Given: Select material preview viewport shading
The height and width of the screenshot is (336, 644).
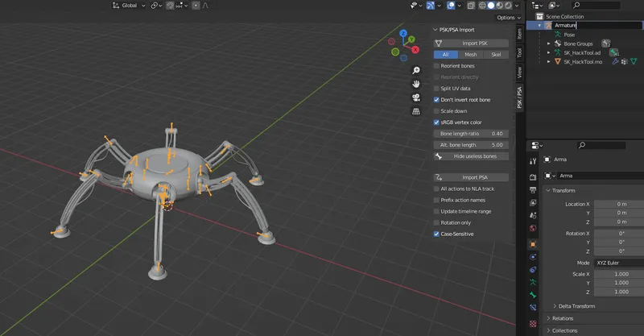Looking at the screenshot, I should [499, 6].
